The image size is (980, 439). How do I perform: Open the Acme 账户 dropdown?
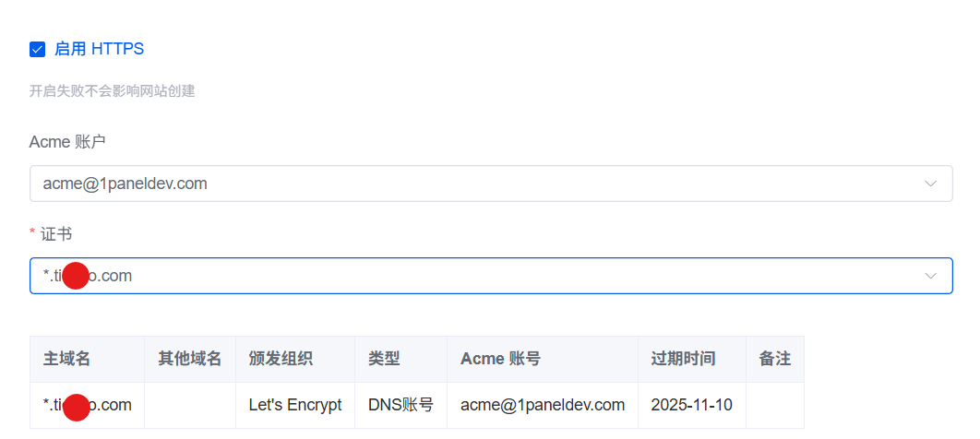click(491, 184)
